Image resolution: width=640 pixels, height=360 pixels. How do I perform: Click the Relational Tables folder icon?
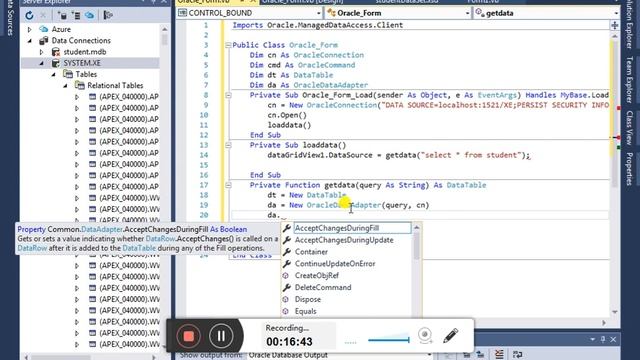pos(80,85)
